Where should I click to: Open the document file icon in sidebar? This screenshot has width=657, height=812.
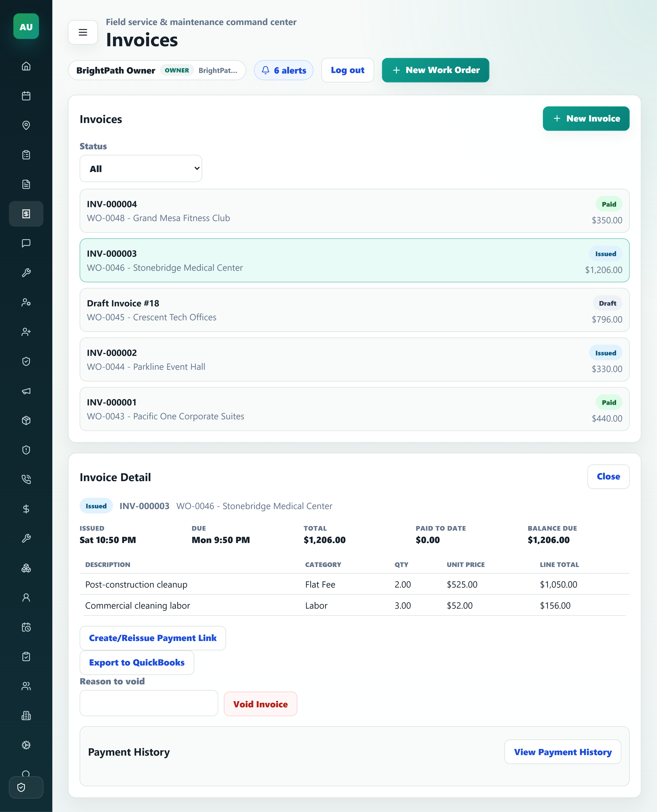(26, 184)
